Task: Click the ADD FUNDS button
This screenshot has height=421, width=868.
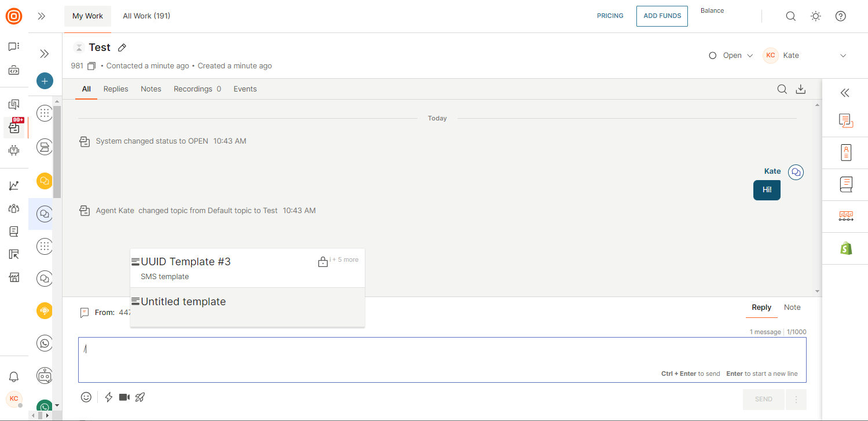Action: (662, 16)
